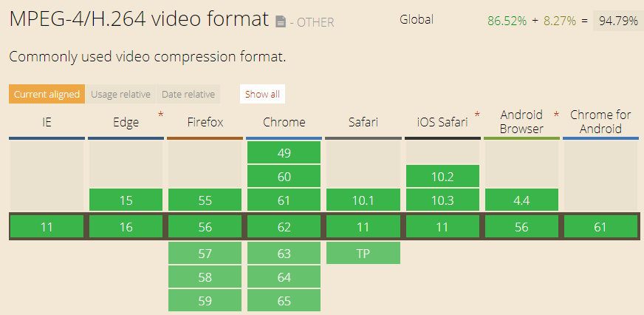
Task: Click the Edge browser column header
Action: (126, 122)
